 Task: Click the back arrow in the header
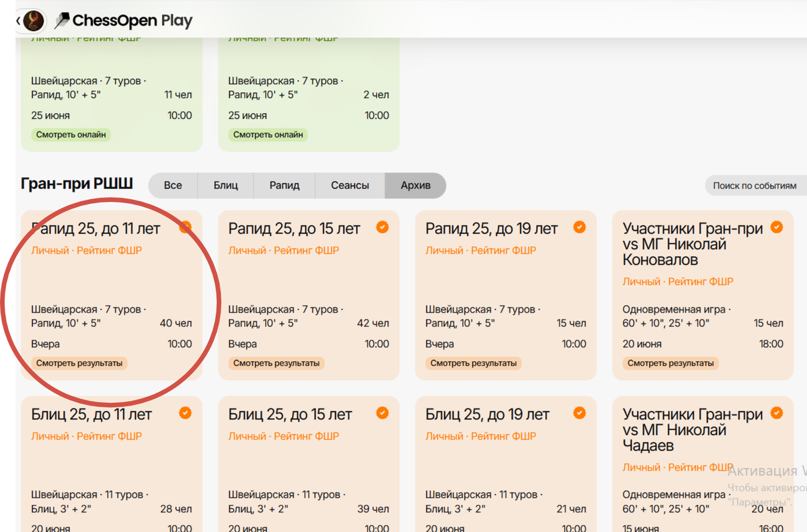click(18, 21)
